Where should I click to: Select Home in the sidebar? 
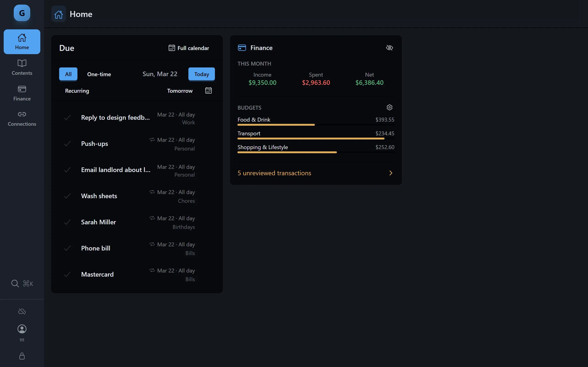pos(22,42)
